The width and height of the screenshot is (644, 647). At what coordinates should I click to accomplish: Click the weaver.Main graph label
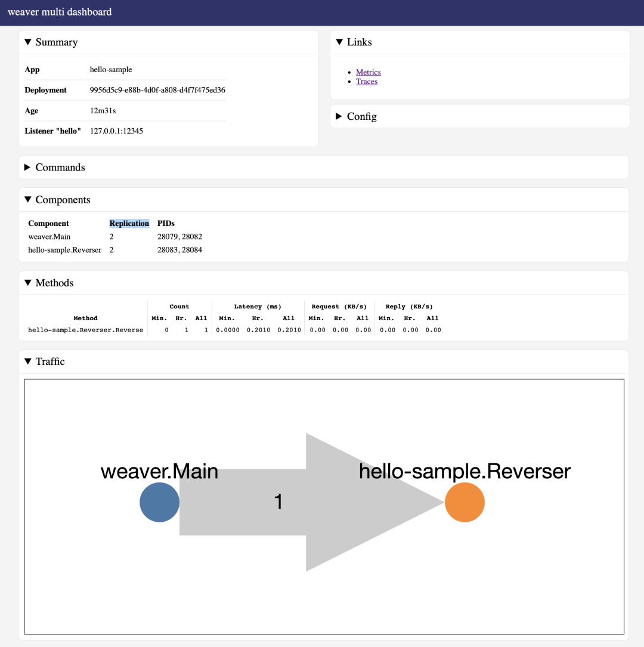click(x=159, y=471)
